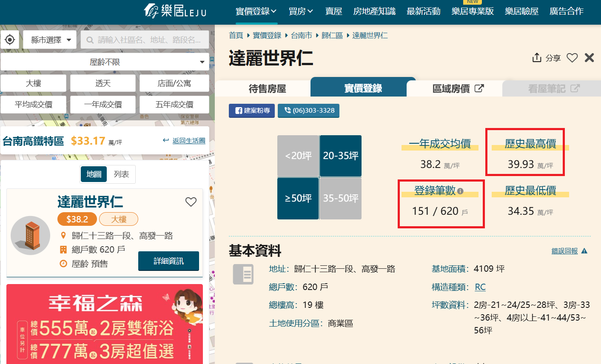Open the 待售房屋 tab
601x364 pixels.
(x=268, y=88)
